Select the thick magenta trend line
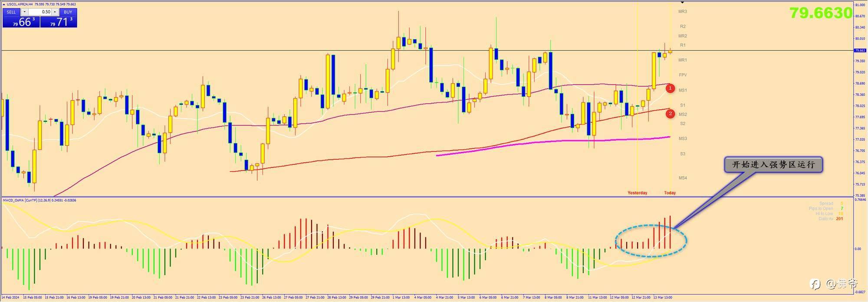Viewport: 868px width, 302px height. pos(553,145)
